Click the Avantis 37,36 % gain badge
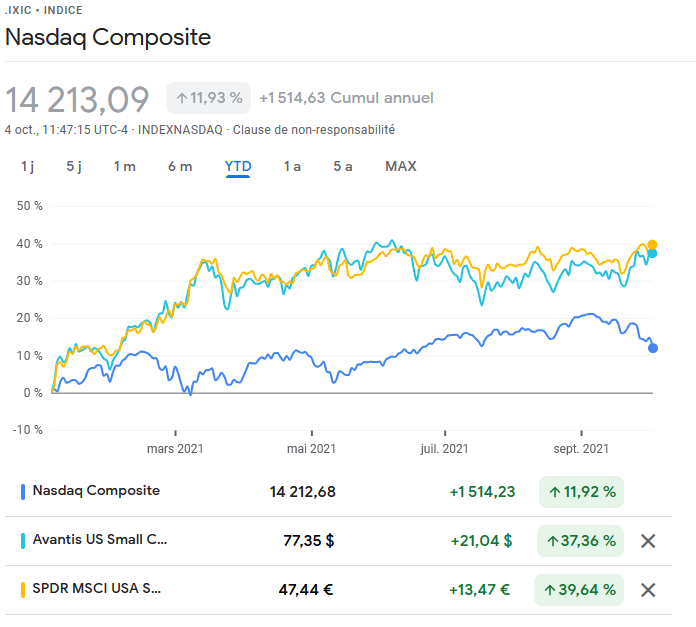 click(580, 541)
